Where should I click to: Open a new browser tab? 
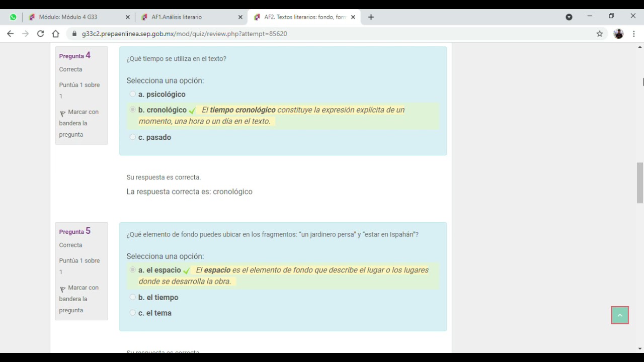[x=371, y=17]
